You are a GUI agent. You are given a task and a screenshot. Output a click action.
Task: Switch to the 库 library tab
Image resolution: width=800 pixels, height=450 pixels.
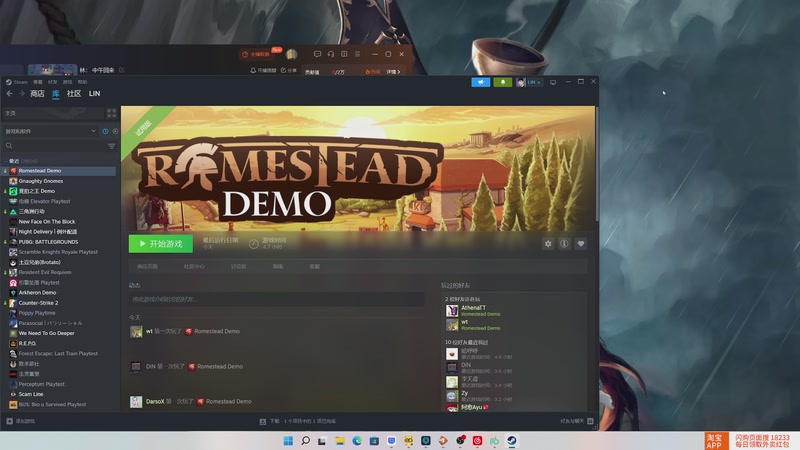coord(56,93)
